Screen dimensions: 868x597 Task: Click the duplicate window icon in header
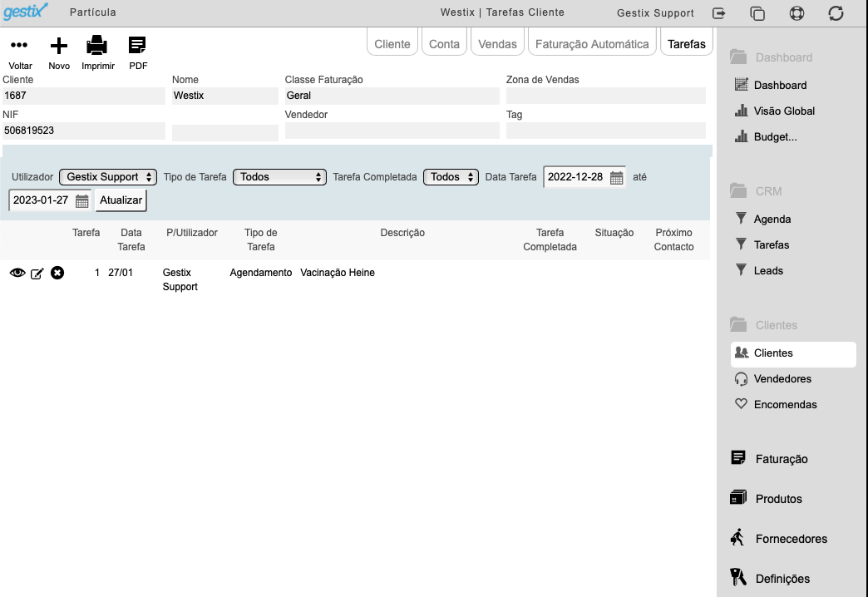pos(757,13)
